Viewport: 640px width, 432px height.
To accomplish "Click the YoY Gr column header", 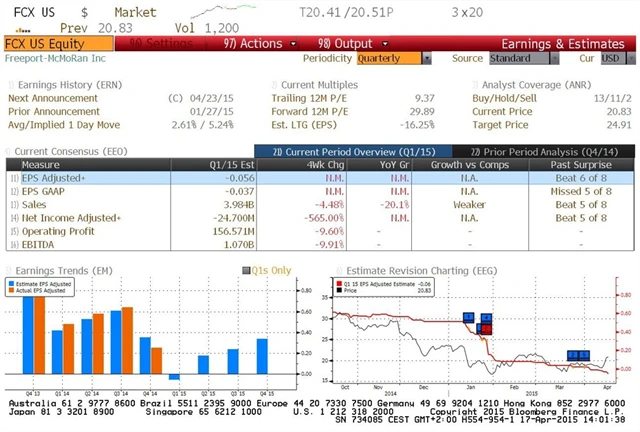I will click(x=379, y=165).
